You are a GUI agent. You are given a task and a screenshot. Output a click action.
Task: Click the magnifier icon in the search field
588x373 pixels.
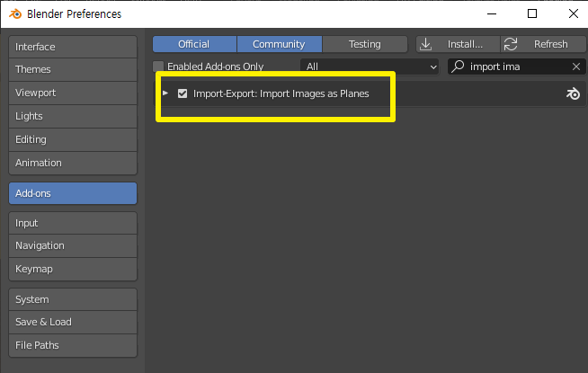[x=458, y=67]
